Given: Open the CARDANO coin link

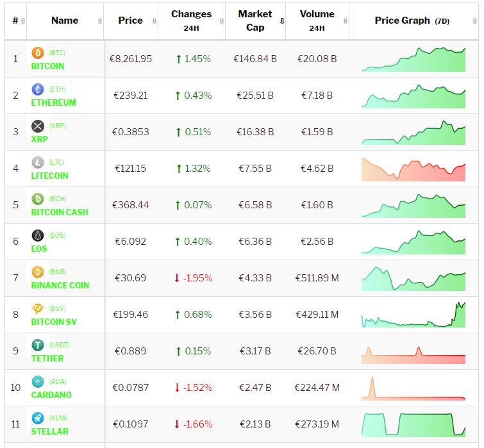Looking at the screenshot, I should pos(51,395).
